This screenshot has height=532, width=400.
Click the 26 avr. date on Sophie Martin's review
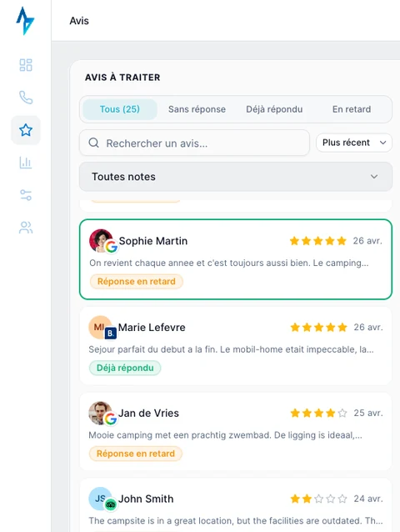tap(367, 241)
